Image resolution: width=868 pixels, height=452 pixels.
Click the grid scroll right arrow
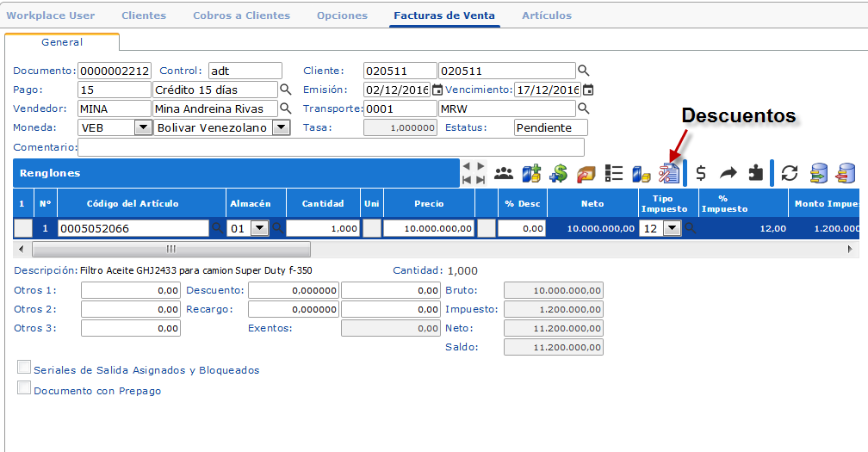[x=850, y=249]
